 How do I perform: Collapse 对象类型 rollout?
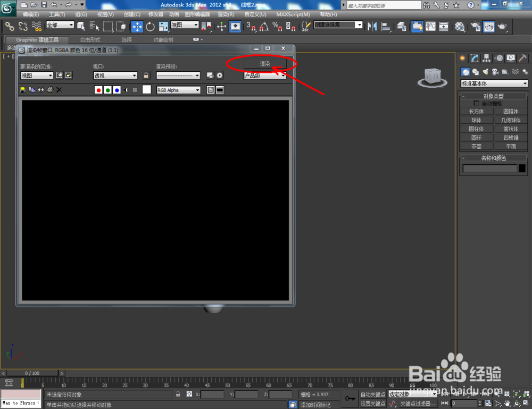(493, 96)
